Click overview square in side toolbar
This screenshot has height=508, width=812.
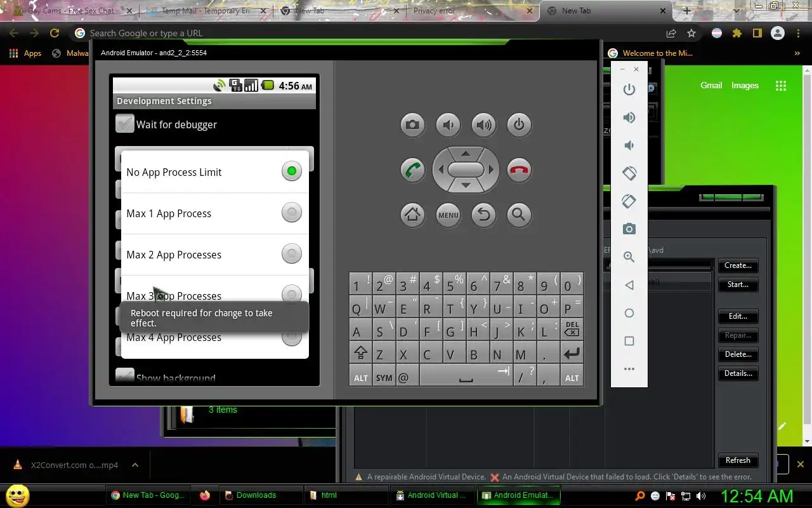[629, 341]
